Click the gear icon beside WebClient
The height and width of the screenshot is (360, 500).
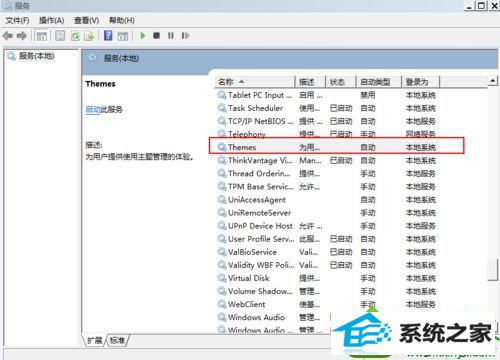222,304
